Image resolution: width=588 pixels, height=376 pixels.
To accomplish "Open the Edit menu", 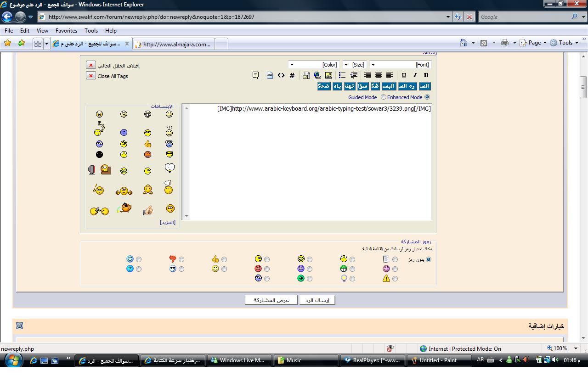I will (x=25, y=31).
